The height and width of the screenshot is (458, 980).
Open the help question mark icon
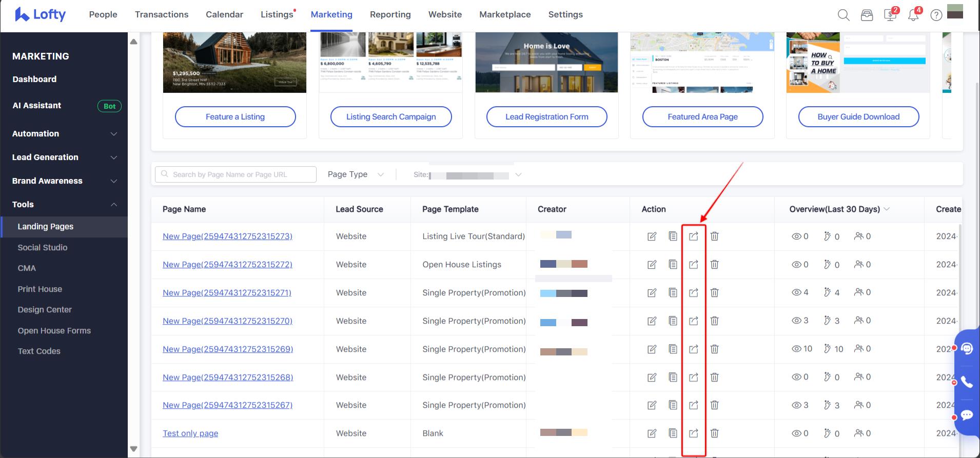936,15
